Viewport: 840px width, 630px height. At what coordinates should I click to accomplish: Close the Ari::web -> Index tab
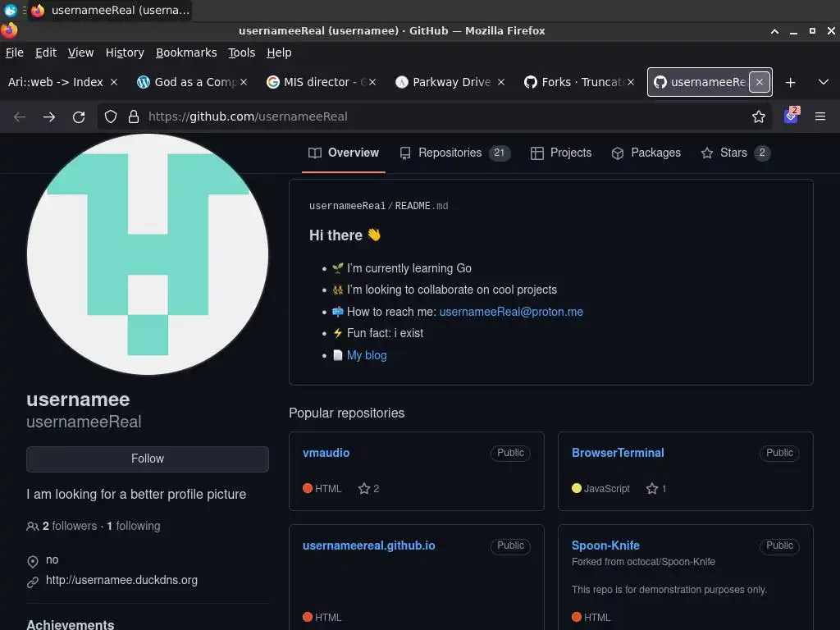click(113, 82)
